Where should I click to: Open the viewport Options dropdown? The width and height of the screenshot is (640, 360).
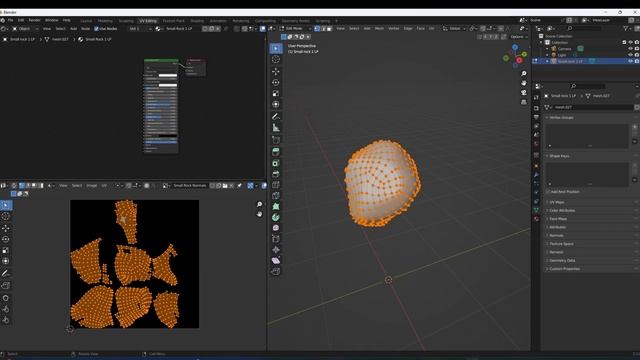(519, 37)
